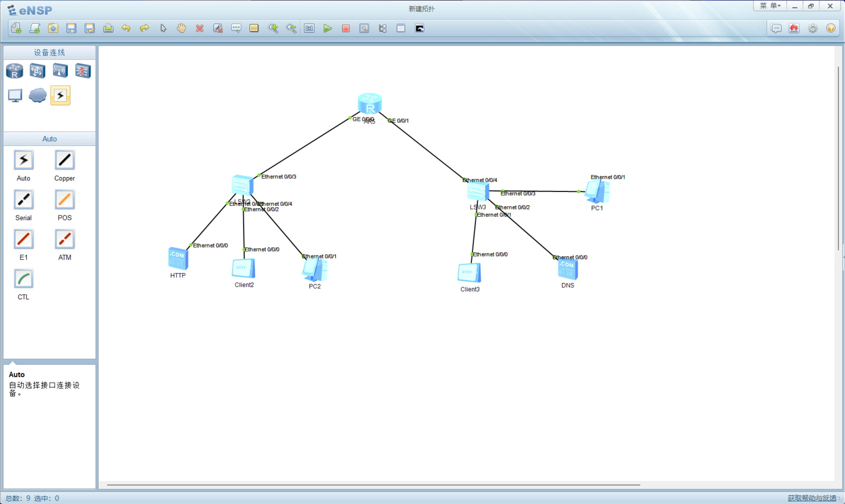Select the HTTP server device
Viewport: 845px width, 504px height.
(178, 258)
